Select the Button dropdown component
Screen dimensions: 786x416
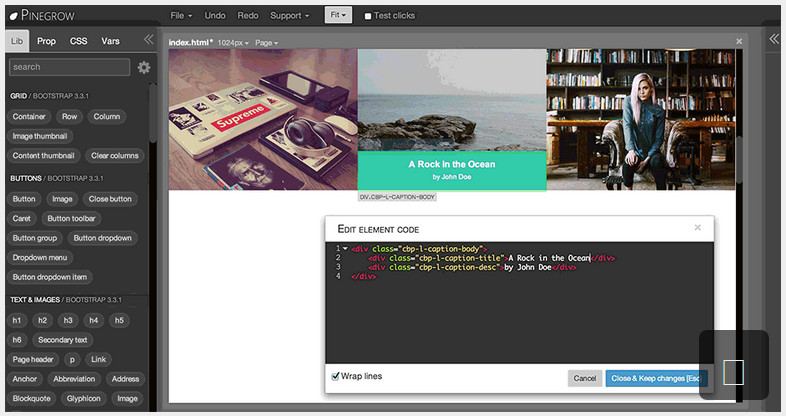click(103, 238)
